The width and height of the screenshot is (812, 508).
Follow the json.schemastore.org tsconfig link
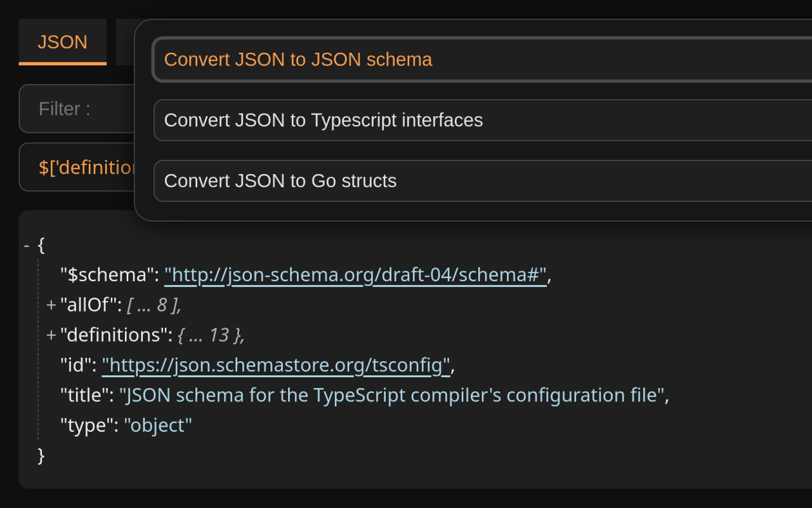click(275, 364)
